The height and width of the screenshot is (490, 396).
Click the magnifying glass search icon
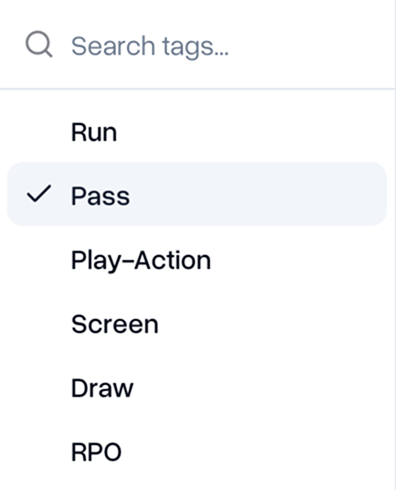point(39,44)
